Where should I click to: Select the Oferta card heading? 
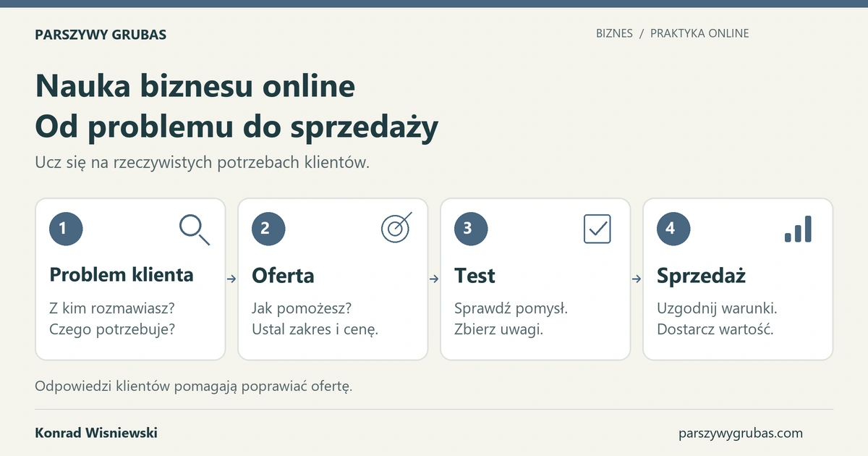coord(283,275)
